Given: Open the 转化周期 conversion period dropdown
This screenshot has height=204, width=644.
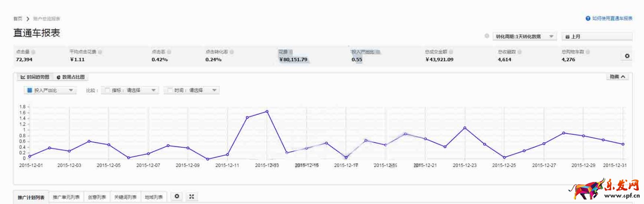Looking at the screenshot, I should tap(524, 37).
